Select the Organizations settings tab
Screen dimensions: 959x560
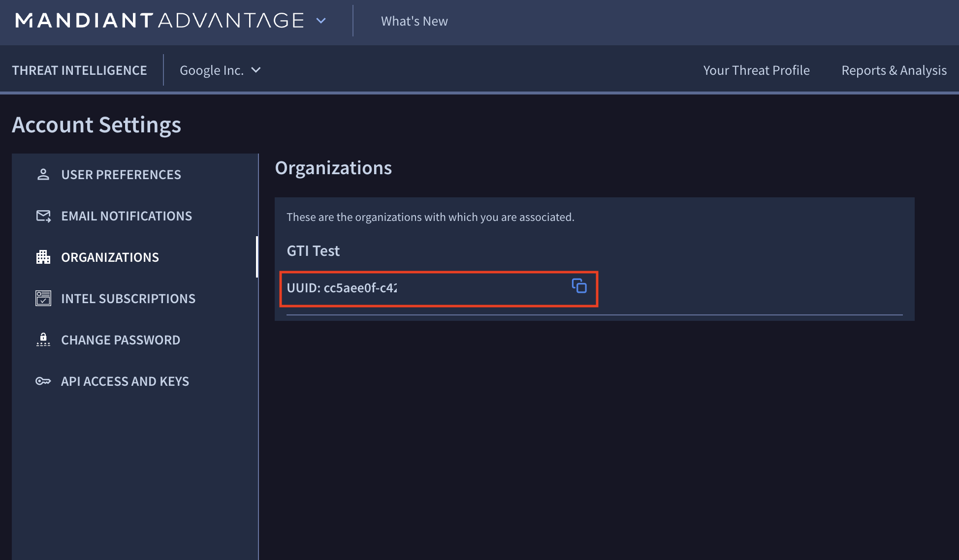click(x=110, y=257)
